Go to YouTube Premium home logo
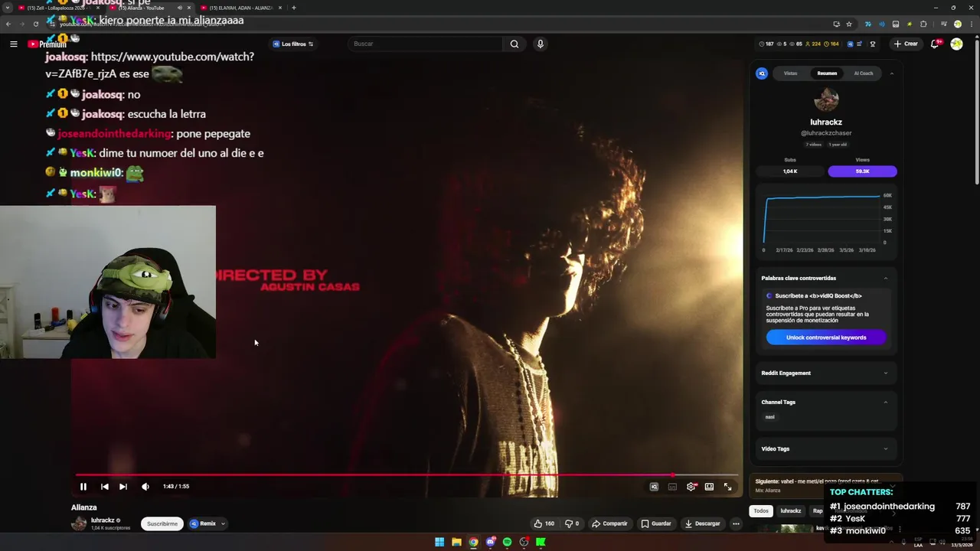 47,44
